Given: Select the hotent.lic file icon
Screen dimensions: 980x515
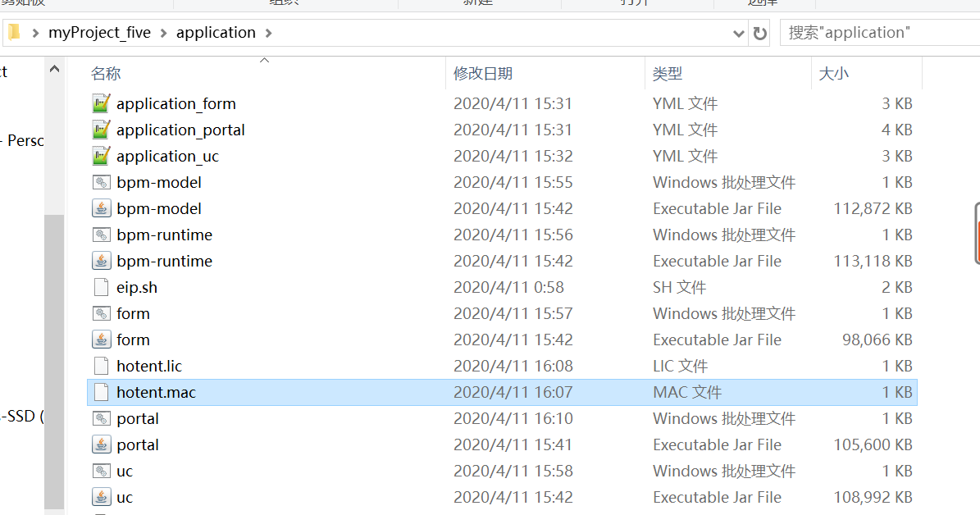Looking at the screenshot, I should tap(101, 366).
